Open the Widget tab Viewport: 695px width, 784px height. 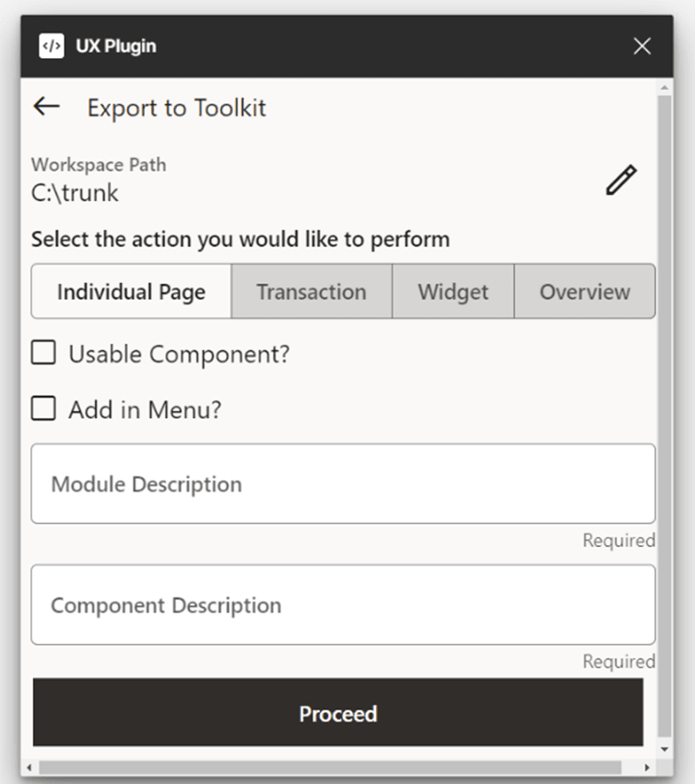pos(453,292)
